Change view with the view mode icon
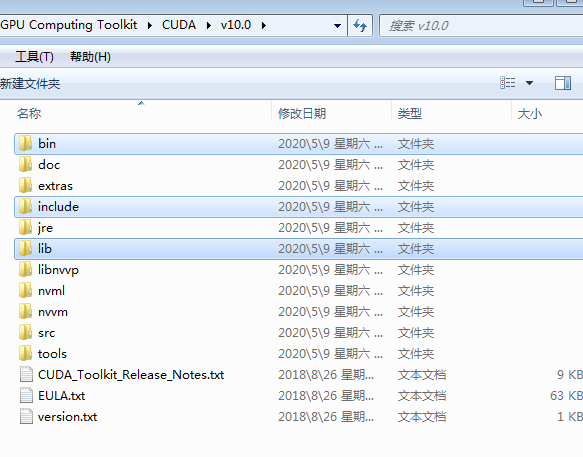The height and width of the screenshot is (457, 583). (x=508, y=83)
